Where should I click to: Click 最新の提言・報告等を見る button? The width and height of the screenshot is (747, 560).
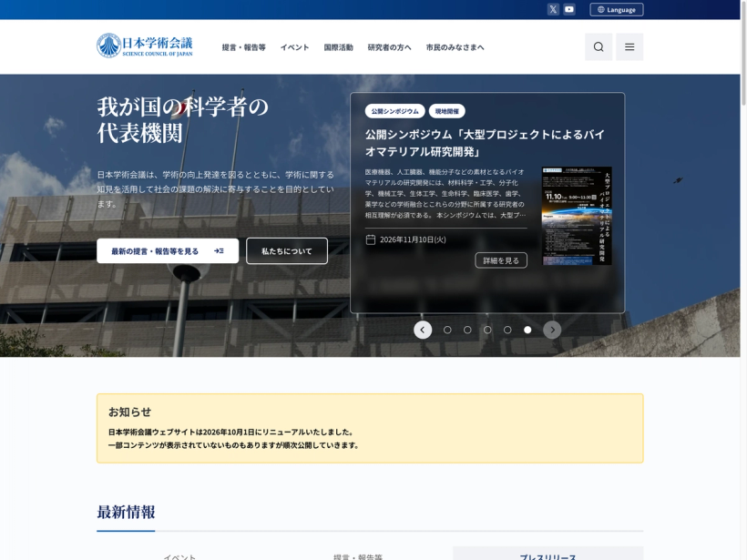click(168, 251)
